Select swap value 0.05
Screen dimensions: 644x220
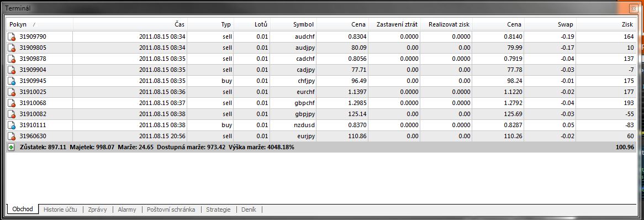click(568, 125)
